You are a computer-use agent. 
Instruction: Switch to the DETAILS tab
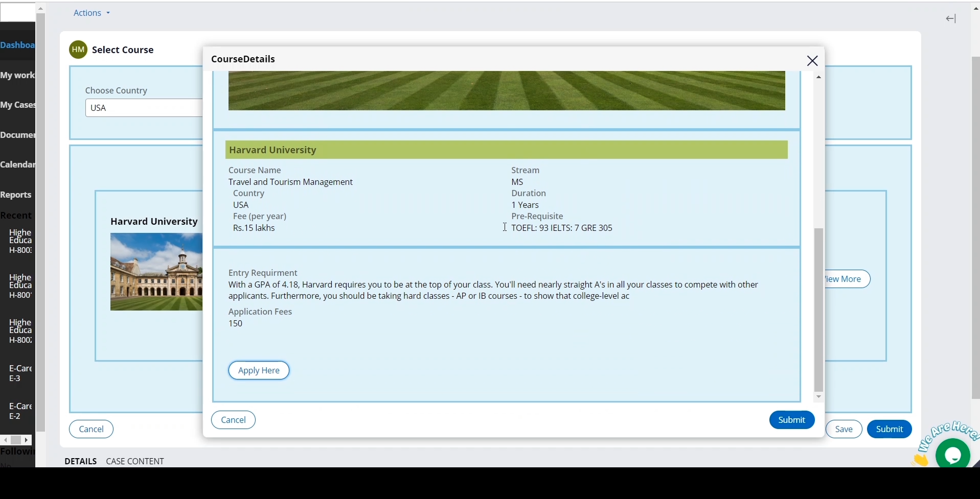81,461
